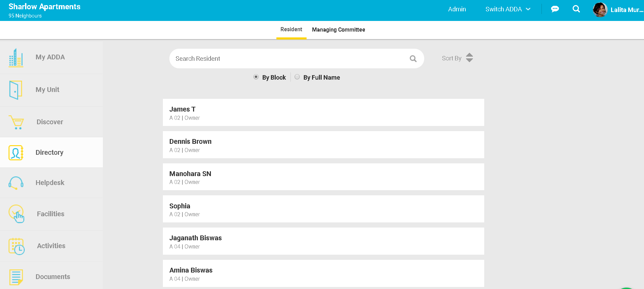Click the Lalita Mur... user name

point(627,10)
